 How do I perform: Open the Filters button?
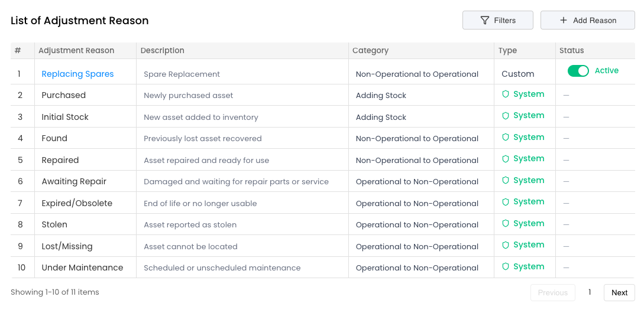pyautogui.click(x=498, y=20)
